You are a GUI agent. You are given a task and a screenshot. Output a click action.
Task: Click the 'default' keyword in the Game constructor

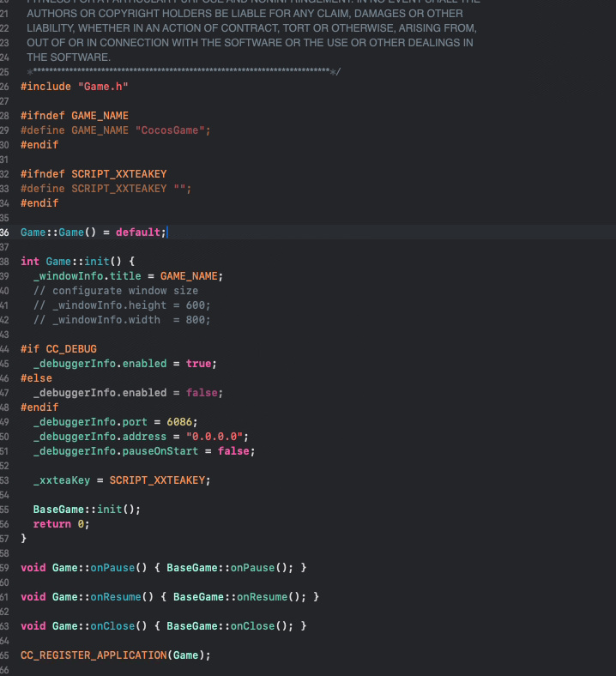tap(138, 232)
